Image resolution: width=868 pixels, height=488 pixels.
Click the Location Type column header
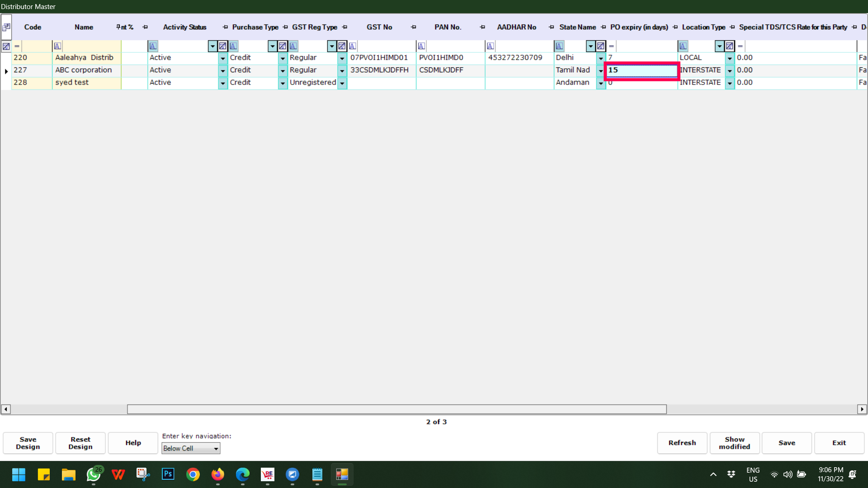pyautogui.click(x=703, y=27)
